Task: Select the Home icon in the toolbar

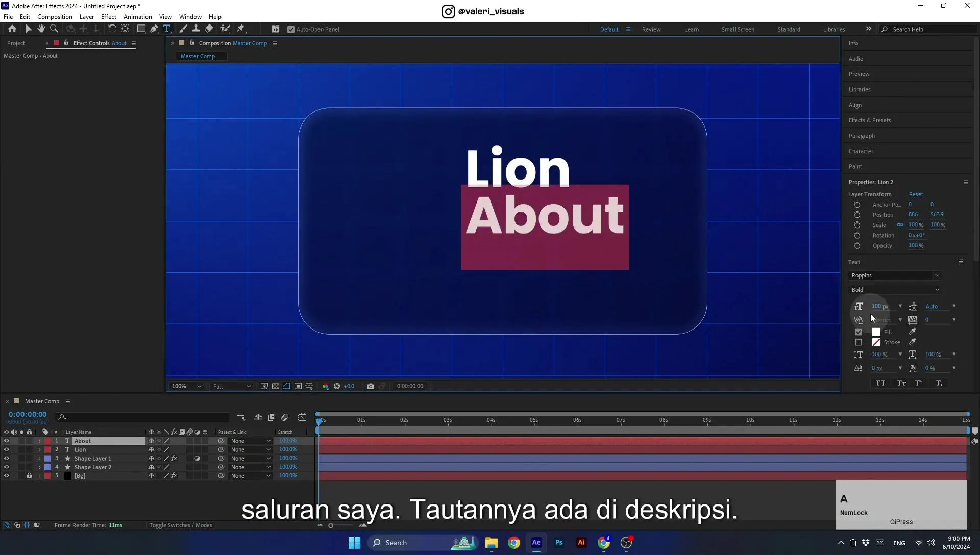Action: tap(12, 29)
